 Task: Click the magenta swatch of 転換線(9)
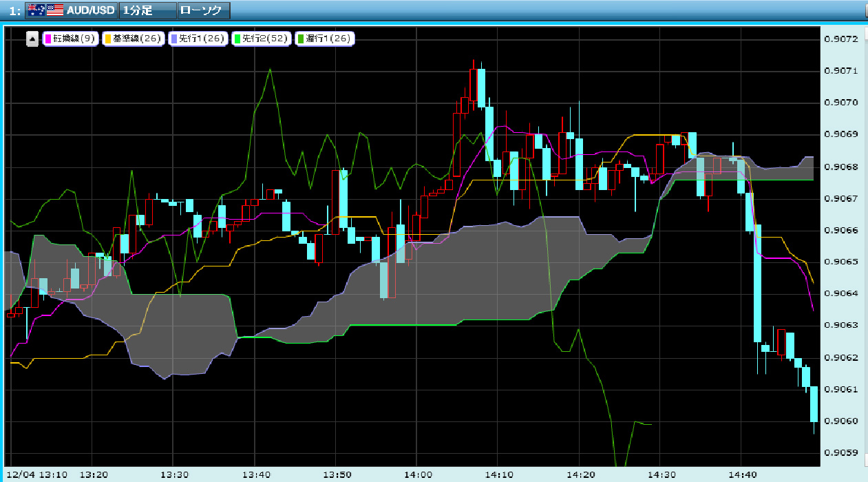[48, 39]
